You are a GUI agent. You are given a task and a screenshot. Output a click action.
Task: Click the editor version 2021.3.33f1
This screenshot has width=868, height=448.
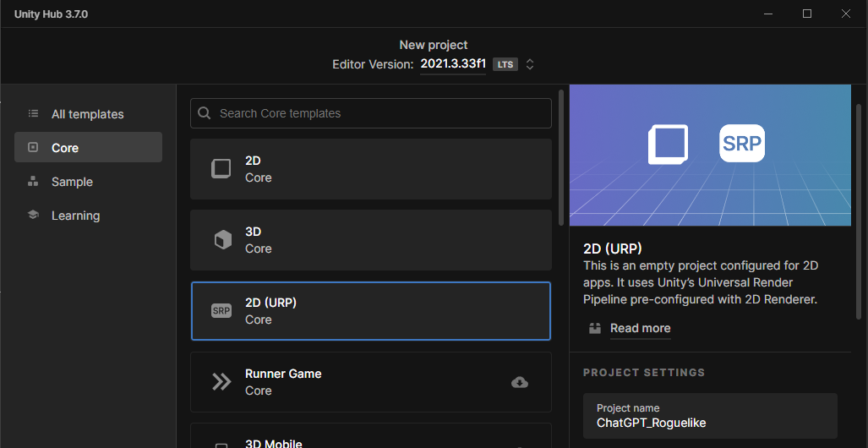click(453, 63)
